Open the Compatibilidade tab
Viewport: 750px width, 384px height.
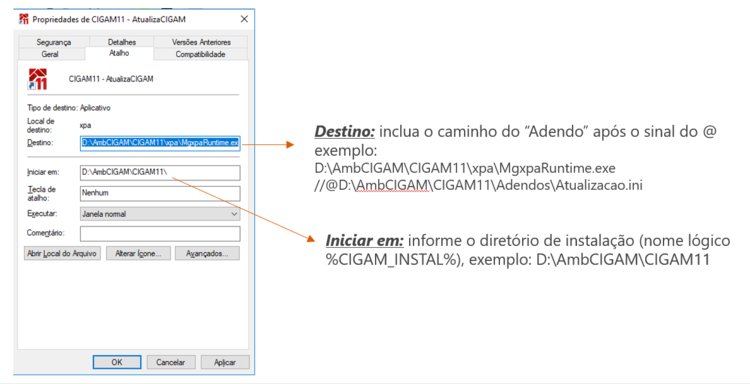click(200, 54)
